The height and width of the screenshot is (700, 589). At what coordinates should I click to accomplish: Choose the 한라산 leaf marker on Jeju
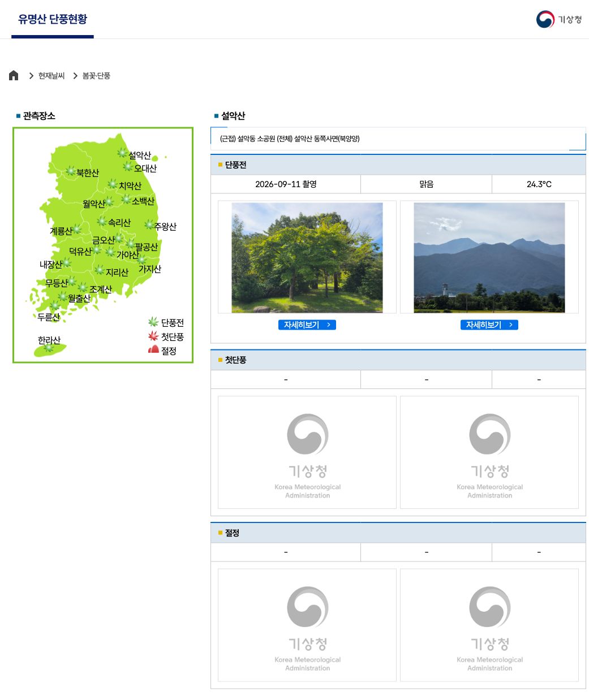pos(49,348)
